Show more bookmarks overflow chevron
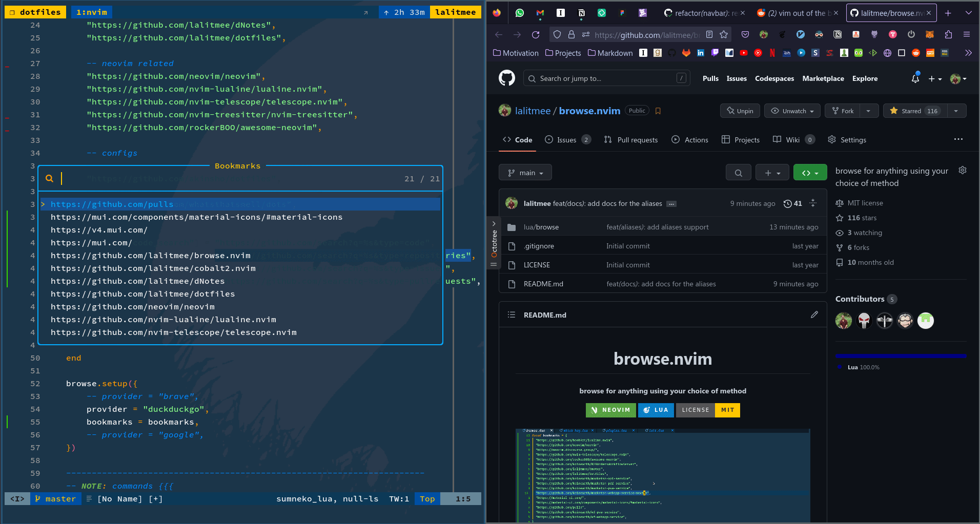 pyautogui.click(x=968, y=53)
